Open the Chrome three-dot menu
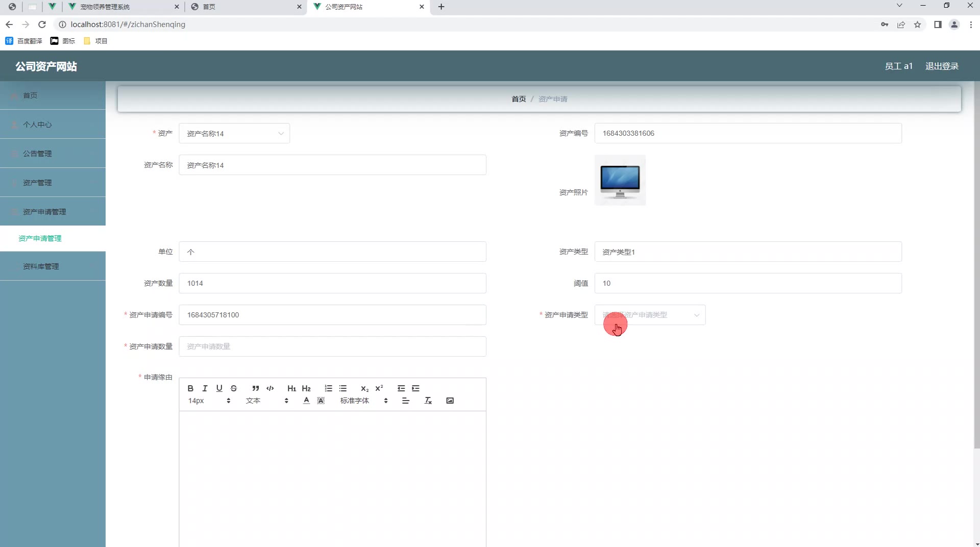This screenshot has height=547, width=980. (971, 24)
